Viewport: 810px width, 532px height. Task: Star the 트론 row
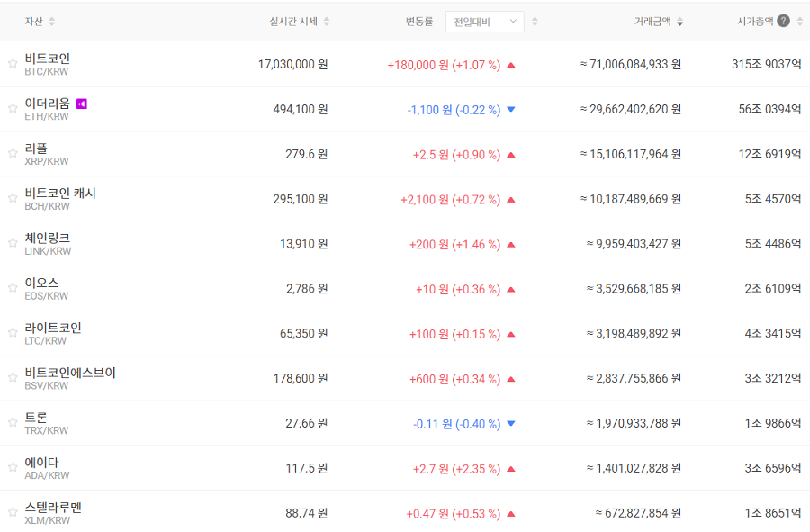pyautogui.click(x=13, y=422)
